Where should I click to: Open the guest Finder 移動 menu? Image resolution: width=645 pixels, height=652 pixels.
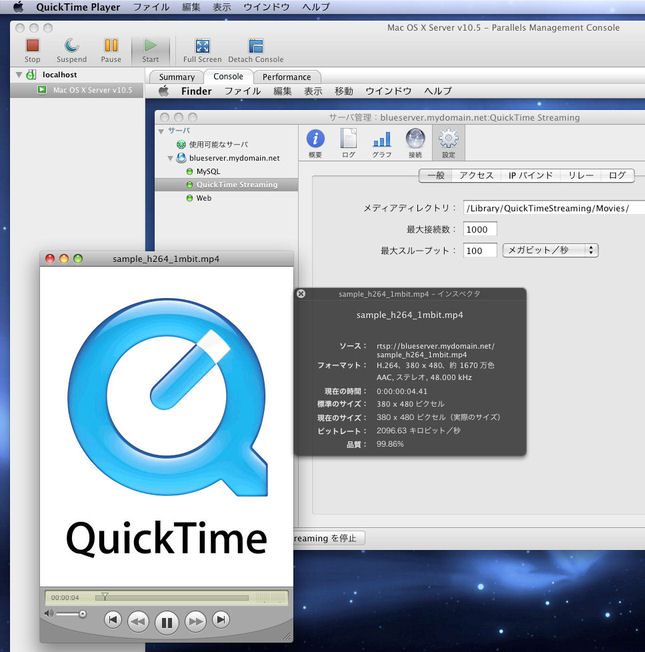(344, 91)
